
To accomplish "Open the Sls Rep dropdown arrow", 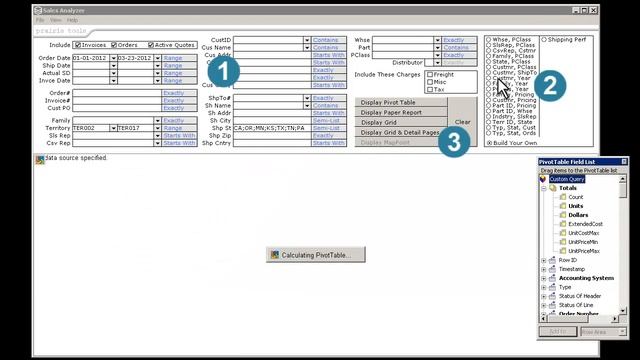I will click(158, 136).
